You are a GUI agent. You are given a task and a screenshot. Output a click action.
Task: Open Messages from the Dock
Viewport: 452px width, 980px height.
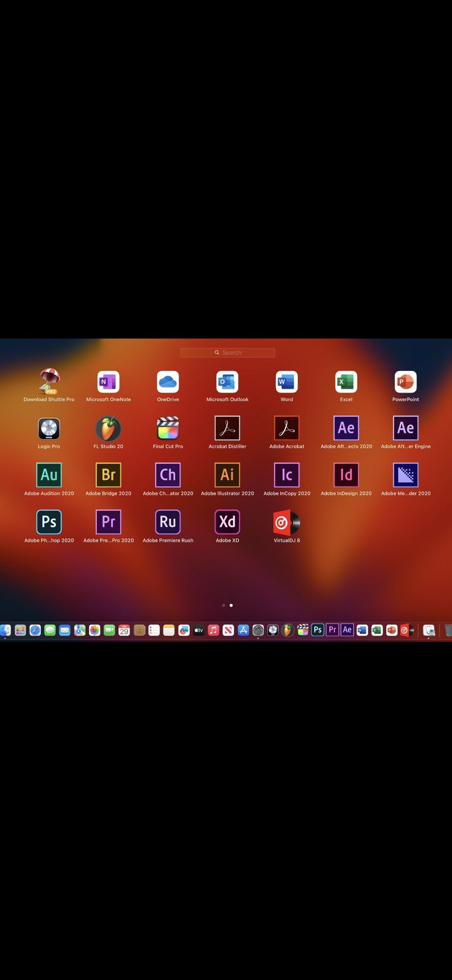[50, 630]
